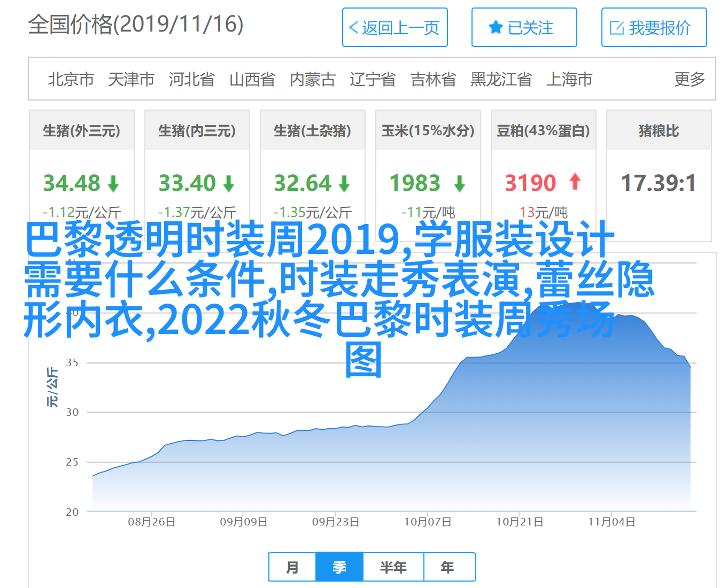Screen dimensions: 727x588
Task: Select 黑龙江省 region
Action: tap(501, 79)
